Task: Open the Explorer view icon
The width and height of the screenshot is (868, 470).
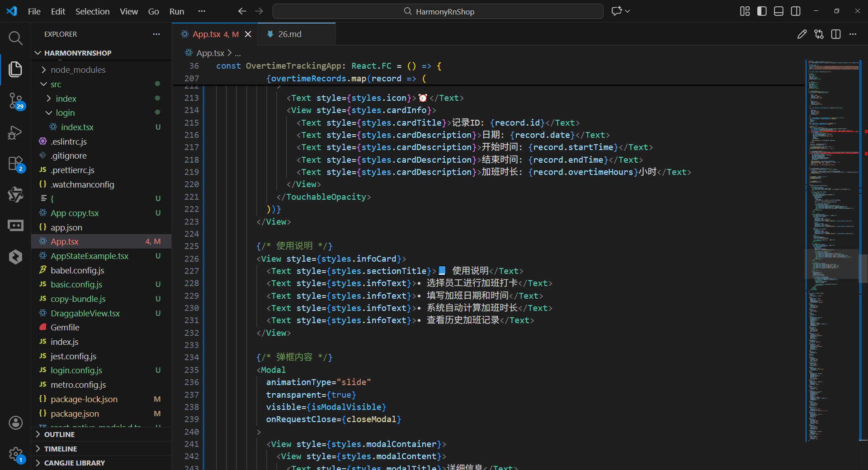Action: pos(15,69)
